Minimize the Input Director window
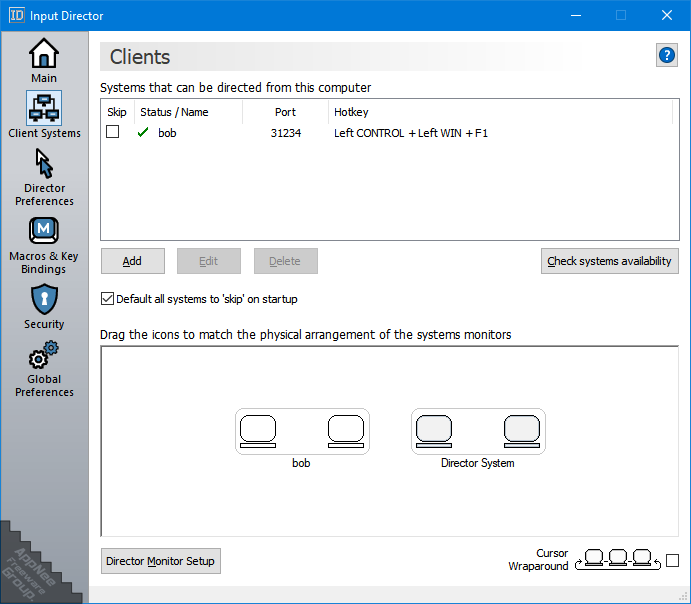This screenshot has height=604, width=691. [x=576, y=15]
